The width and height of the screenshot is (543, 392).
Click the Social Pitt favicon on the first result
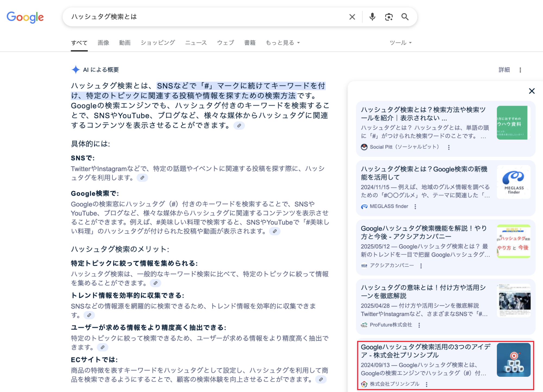click(364, 147)
